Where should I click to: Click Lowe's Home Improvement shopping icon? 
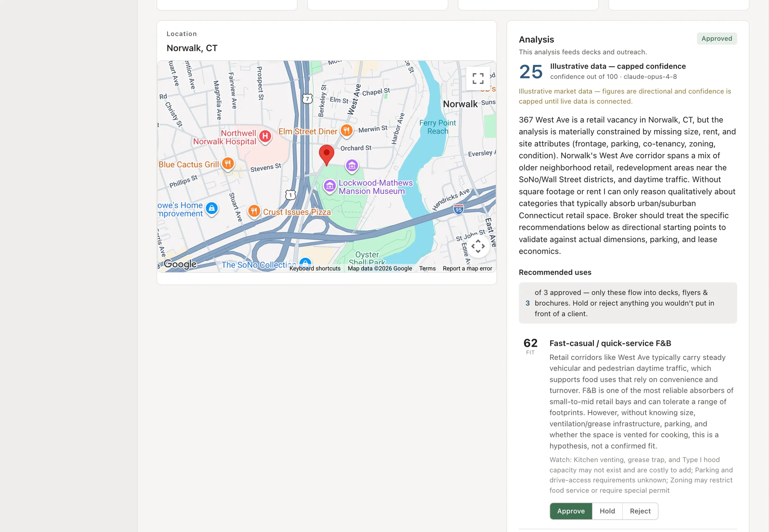tap(211, 209)
